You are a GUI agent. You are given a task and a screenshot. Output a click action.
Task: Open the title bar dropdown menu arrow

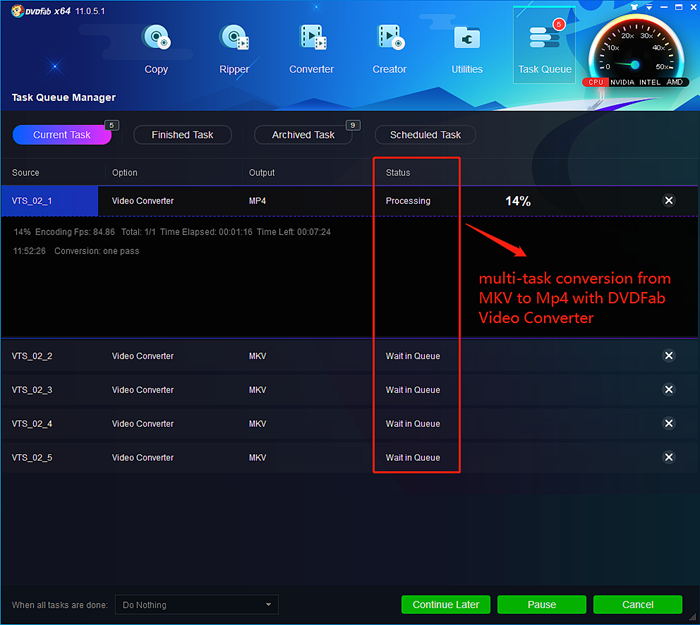click(x=649, y=7)
